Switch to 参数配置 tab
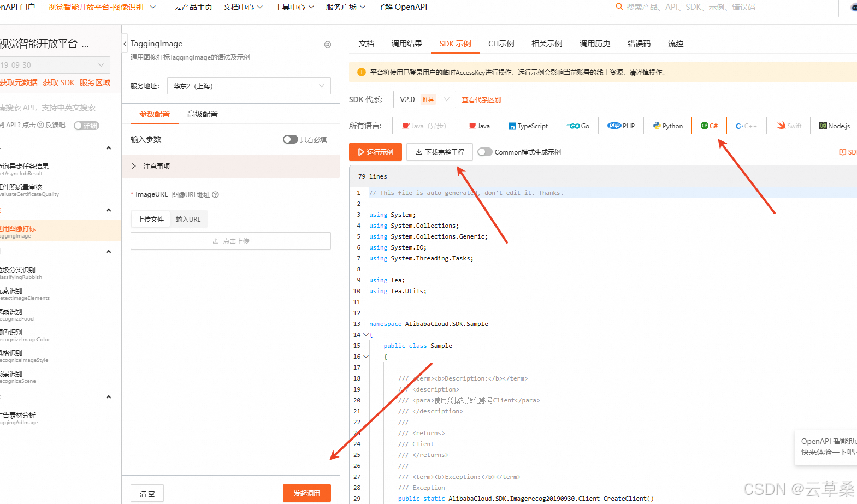857x504 pixels. [155, 114]
